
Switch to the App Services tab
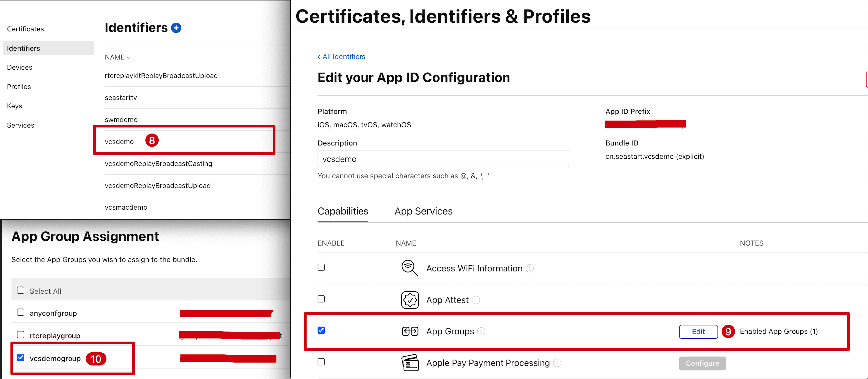[423, 211]
